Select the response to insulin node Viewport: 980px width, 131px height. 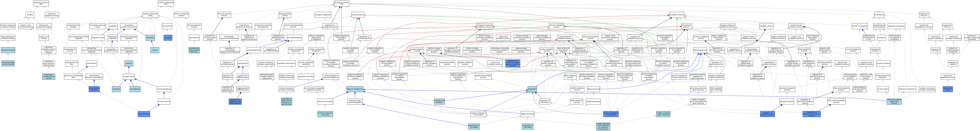(948, 89)
